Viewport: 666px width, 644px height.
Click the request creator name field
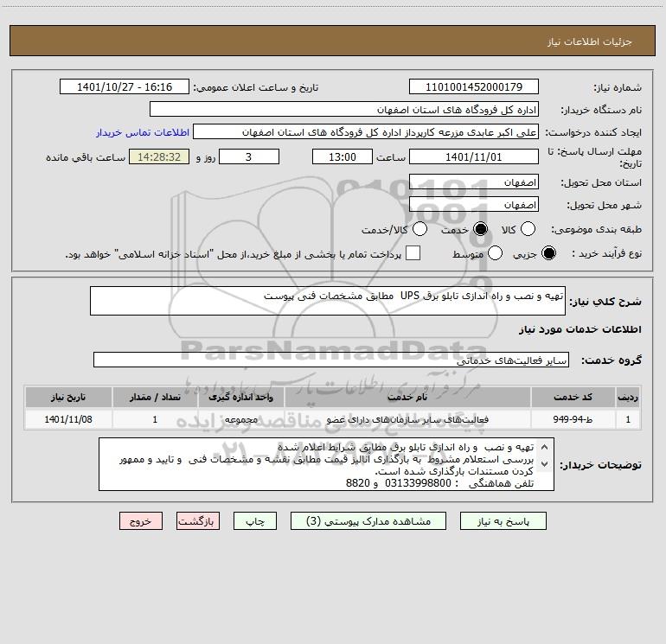tap(366, 132)
